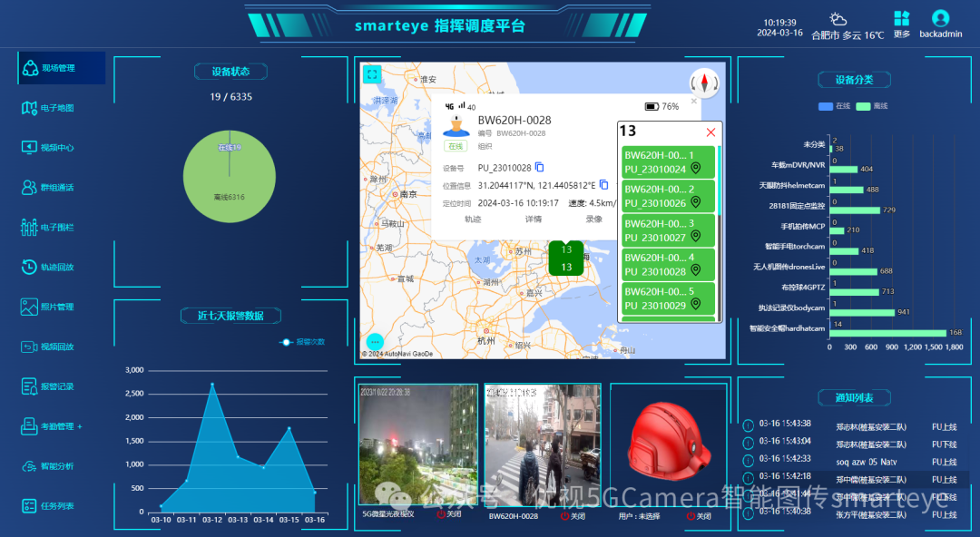Open the 电子地图 map icon in sidebar
The width and height of the screenshot is (980, 537).
[29, 108]
